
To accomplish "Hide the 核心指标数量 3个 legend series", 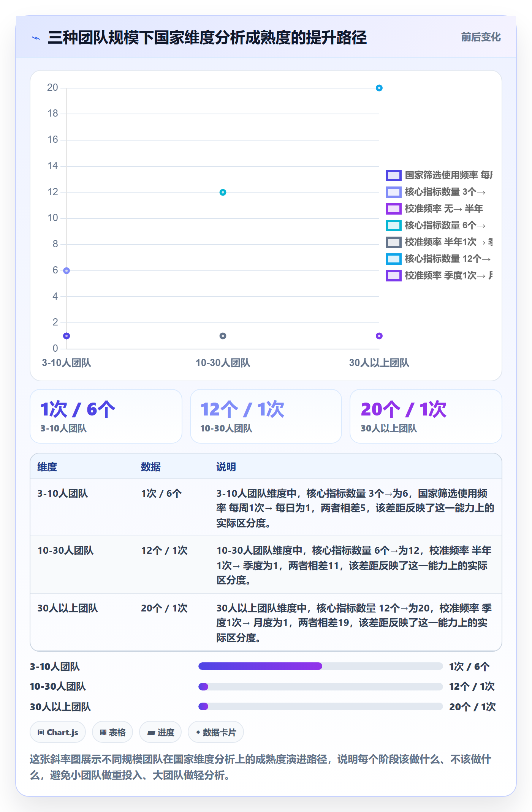I will [436, 192].
